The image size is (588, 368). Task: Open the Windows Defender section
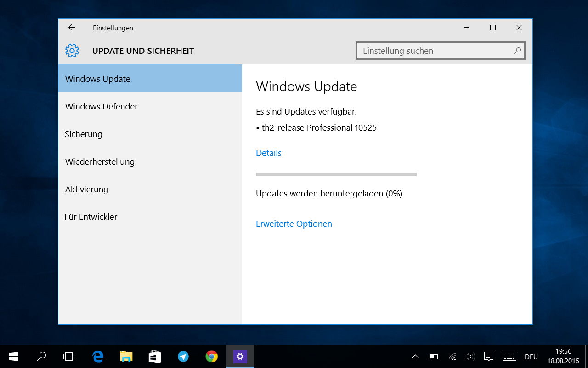[x=150, y=106]
